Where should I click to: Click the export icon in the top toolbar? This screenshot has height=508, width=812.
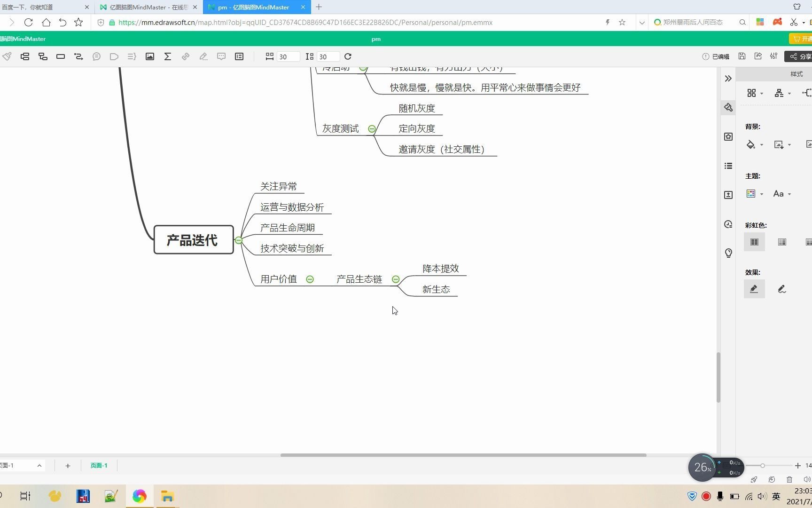[758, 56]
